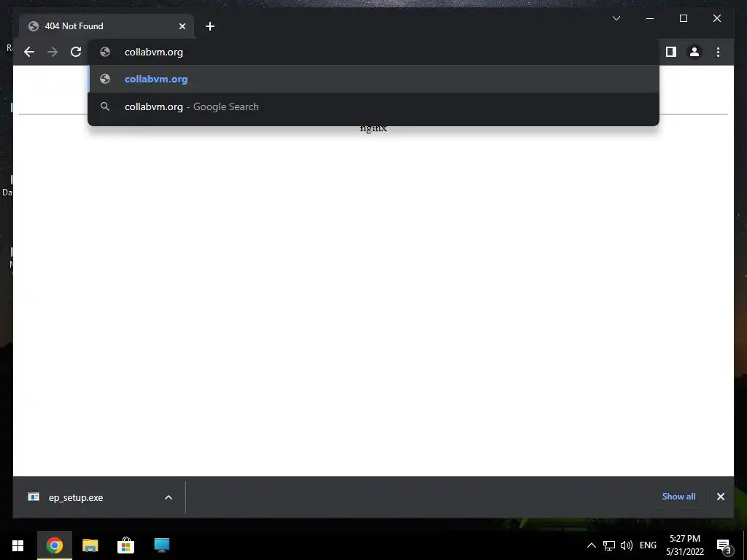The width and height of the screenshot is (747, 560).
Task: Show hidden system tray icons
Action: point(591,545)
